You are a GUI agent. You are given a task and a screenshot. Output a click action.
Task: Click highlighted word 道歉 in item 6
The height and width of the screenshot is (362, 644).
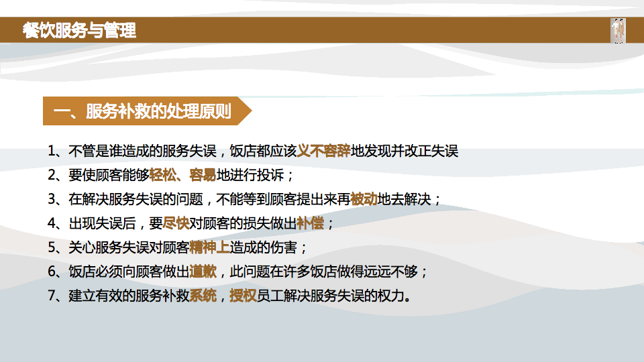(203, 271)
